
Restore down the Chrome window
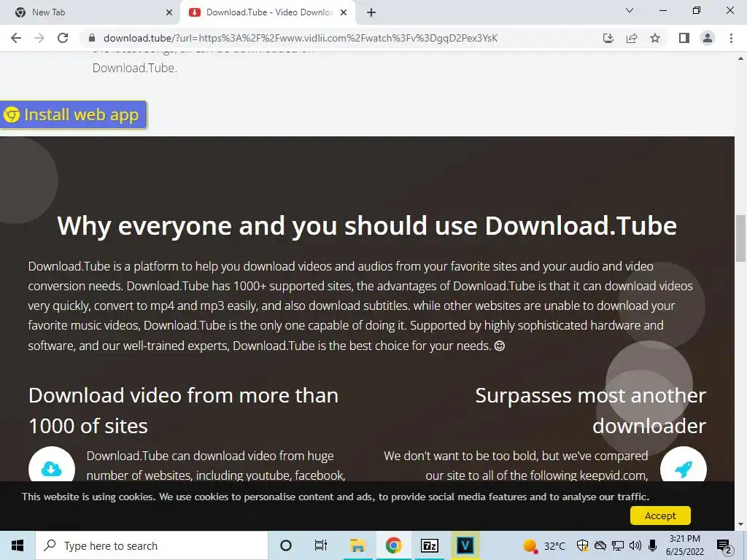tap(697, 10)
